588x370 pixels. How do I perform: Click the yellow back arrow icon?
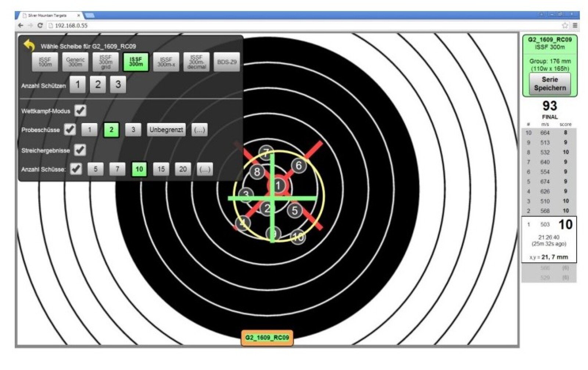pos(29,46)
